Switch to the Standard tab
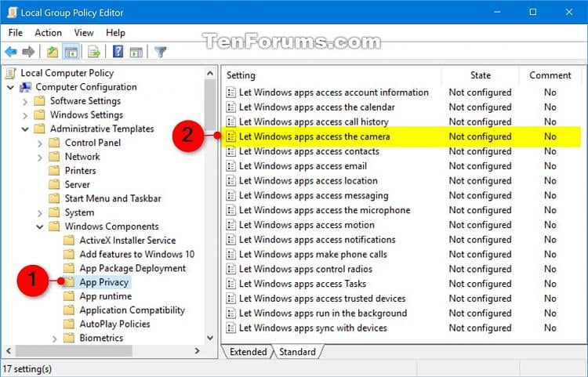This screenshot has height=377, width=588. point(297,352)
